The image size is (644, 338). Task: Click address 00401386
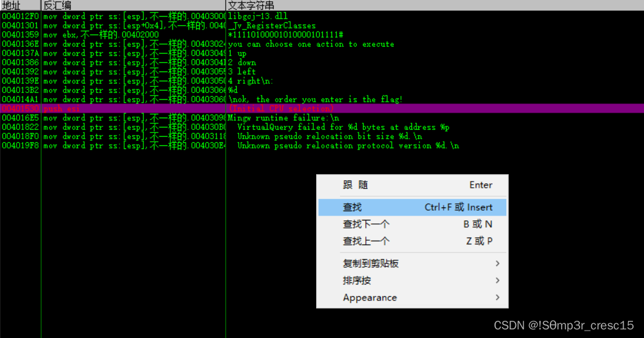click(20, 63)
